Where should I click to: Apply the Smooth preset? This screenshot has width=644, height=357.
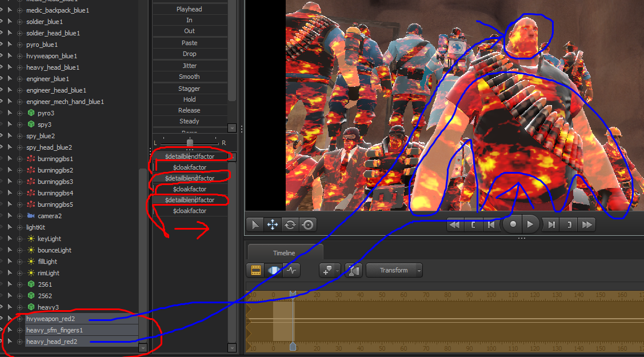coord(189,77)
